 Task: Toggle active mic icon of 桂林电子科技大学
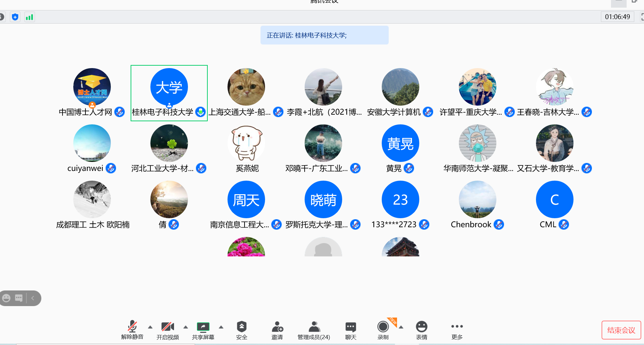[200, 112]
